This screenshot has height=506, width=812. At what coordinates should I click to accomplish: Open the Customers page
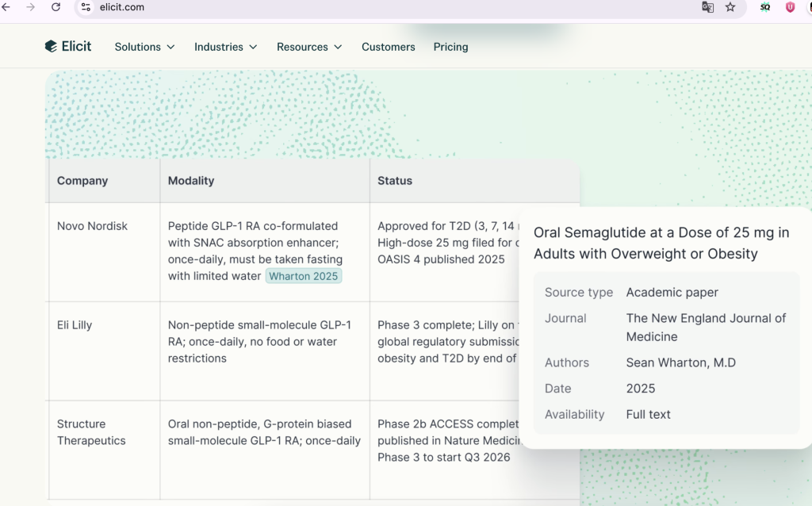pyautogui.click(x=389, y=47)
